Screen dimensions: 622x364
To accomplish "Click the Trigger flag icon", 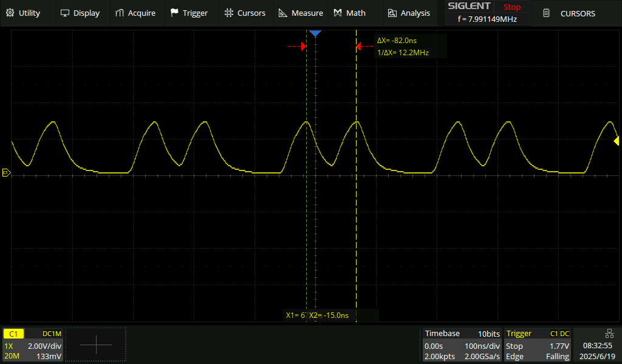I will tap(174, 13).
